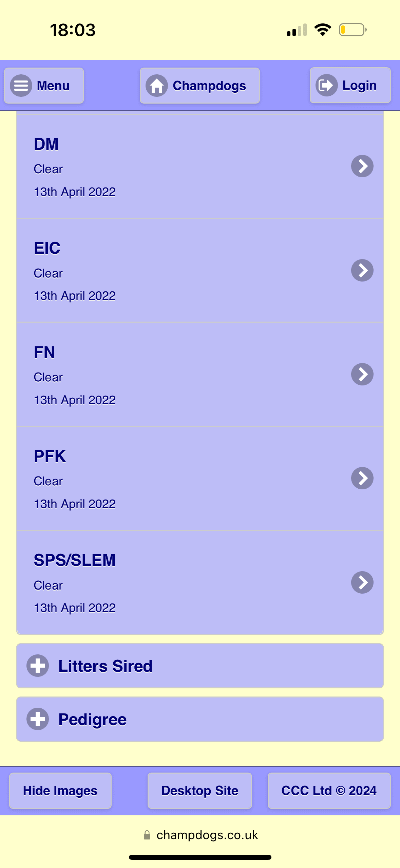Expand the Pedigree section

pyautogui.click(x=200, y=719)
